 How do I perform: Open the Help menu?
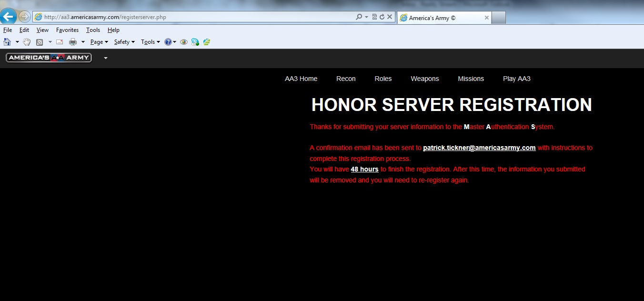[113, 30]
